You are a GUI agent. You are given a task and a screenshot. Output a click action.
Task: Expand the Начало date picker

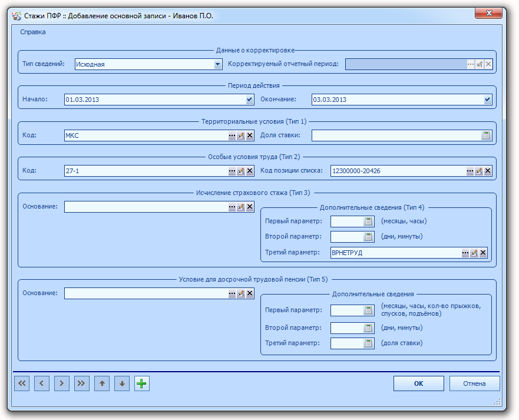tap(250, 100)
